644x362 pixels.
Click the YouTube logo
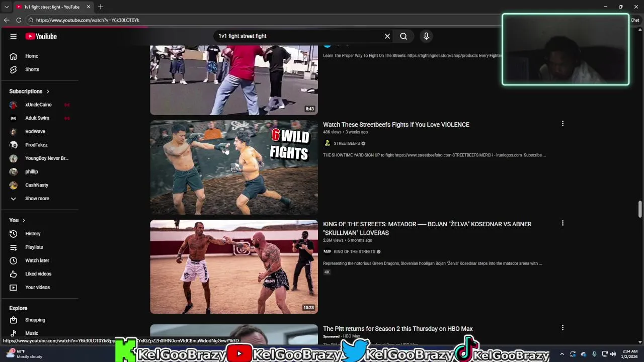(x=41, y=36)
